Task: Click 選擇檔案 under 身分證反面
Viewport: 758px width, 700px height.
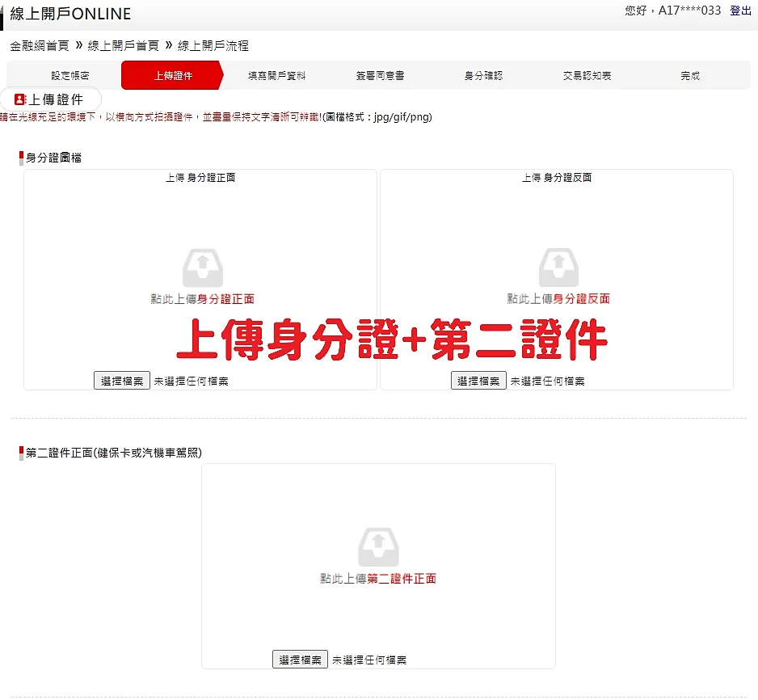Action: coord(478,379)
